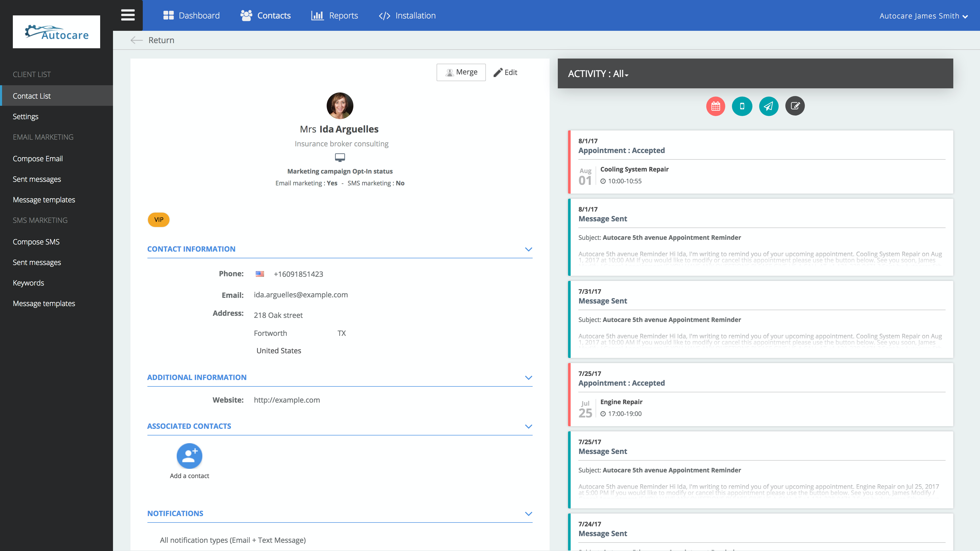Click the VIP tag
Image resolution: width=980 pixels, height=551 pixels.
tap(159, 220)
